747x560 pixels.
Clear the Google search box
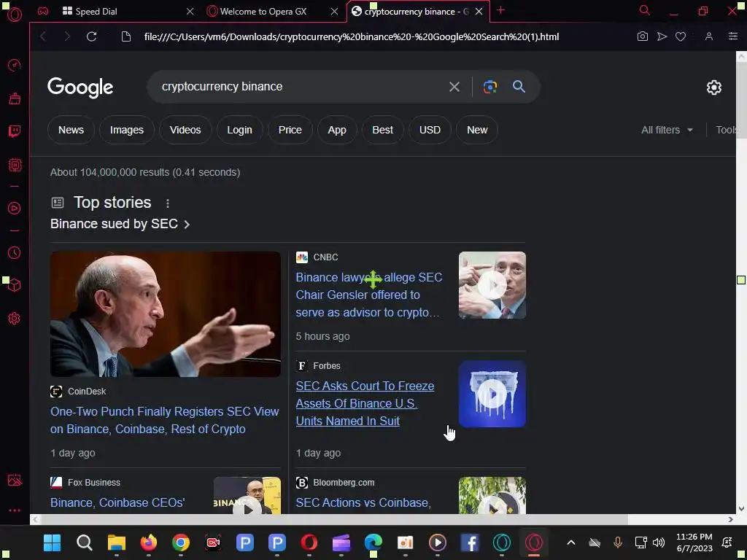coord(454,87)
